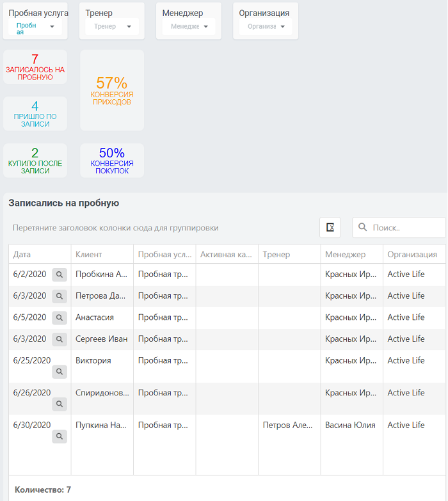The width and height of the screenshot is (448, 501).
Task: Sort by the Организация column header
Action: (x=414, y=254)
